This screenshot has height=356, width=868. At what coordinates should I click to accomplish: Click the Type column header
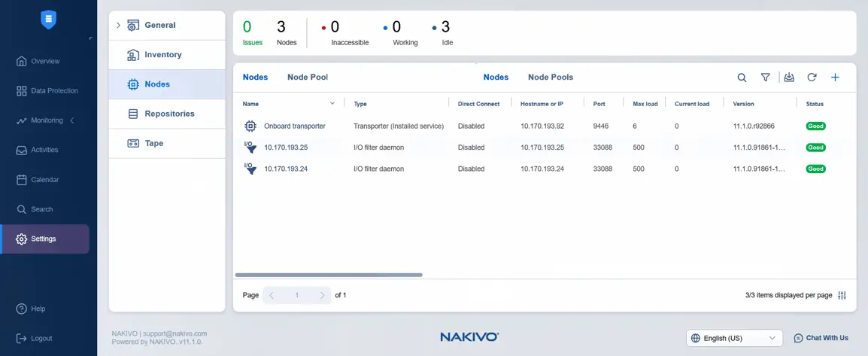pyautogui.click(x=360, y=104)
